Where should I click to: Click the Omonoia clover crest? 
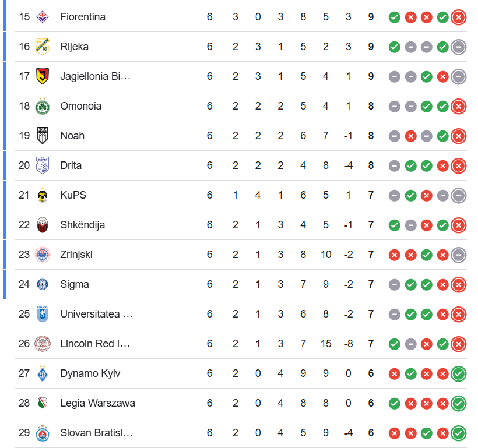coord(43,106)
